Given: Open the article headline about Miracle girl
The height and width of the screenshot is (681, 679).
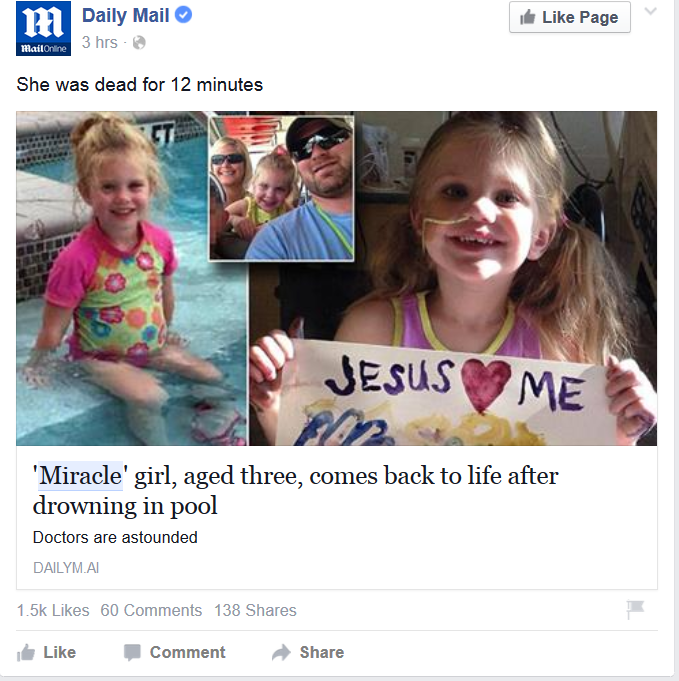Looking at the screenshot, I should click(x=295, y=490).
